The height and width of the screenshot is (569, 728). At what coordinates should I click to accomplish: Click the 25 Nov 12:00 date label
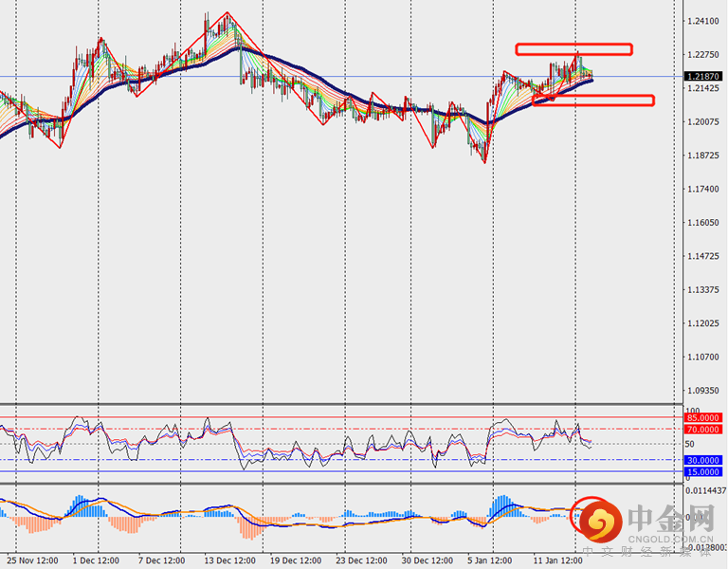point(31,560)
